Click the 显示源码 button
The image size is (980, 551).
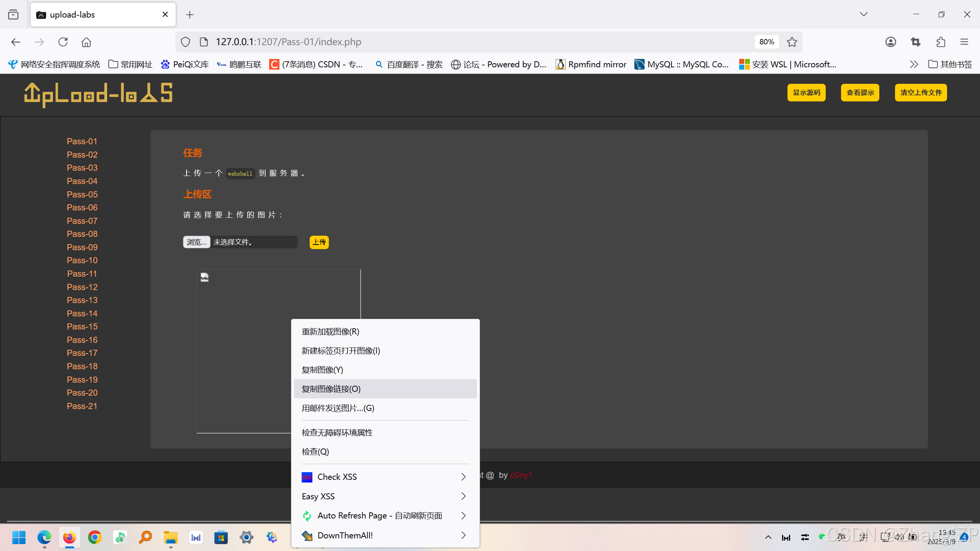[x=806, y=93]
